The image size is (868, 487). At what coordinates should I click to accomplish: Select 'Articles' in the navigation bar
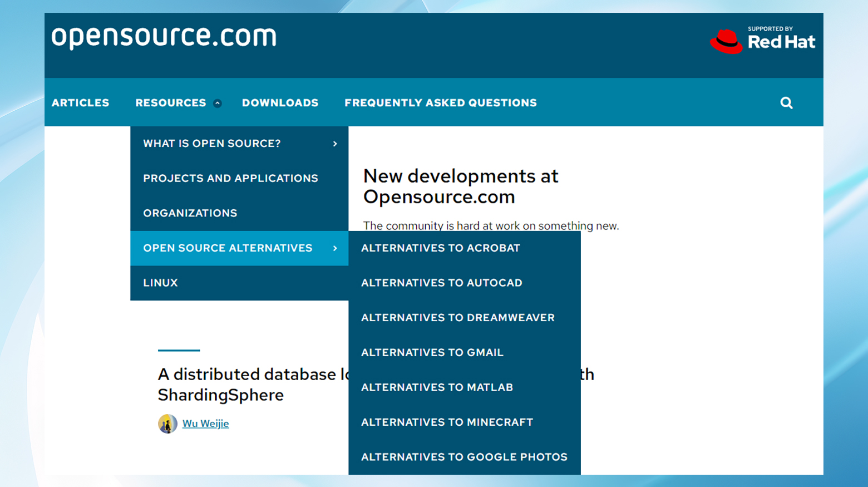click(x=80, y=102)
